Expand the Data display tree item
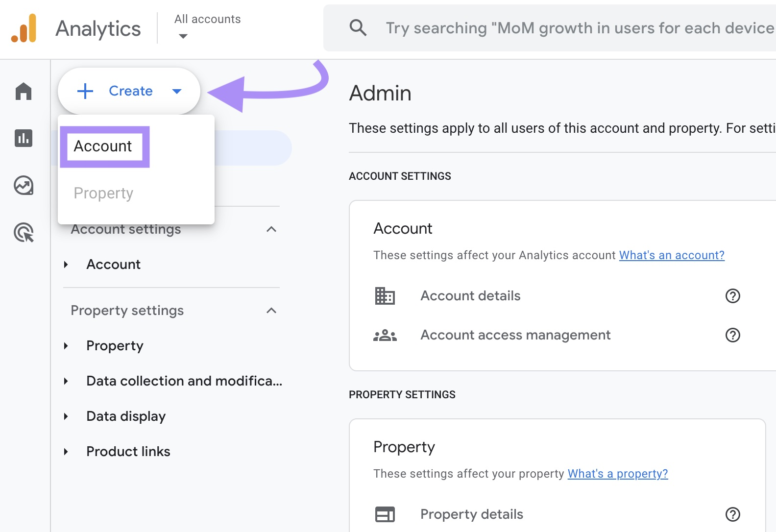Image resolution: width=776 pixels, height=532 pixels. [x=66, y=416]
